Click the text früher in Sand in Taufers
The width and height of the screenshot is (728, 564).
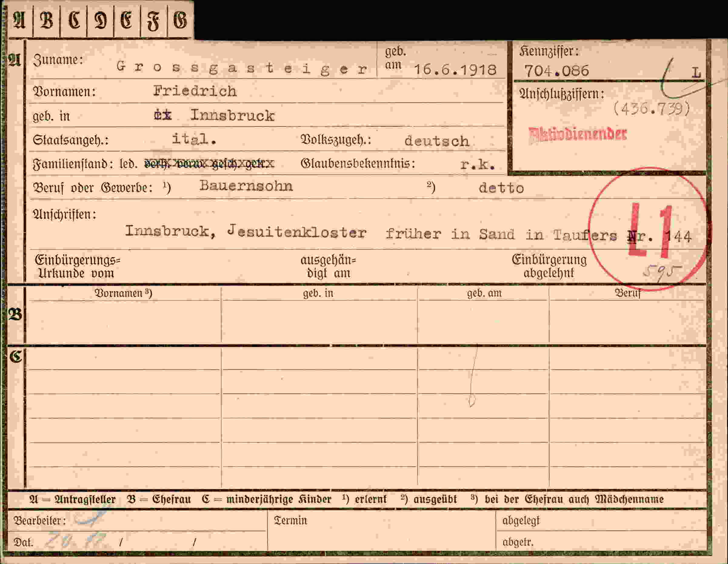tap(501, 234)
